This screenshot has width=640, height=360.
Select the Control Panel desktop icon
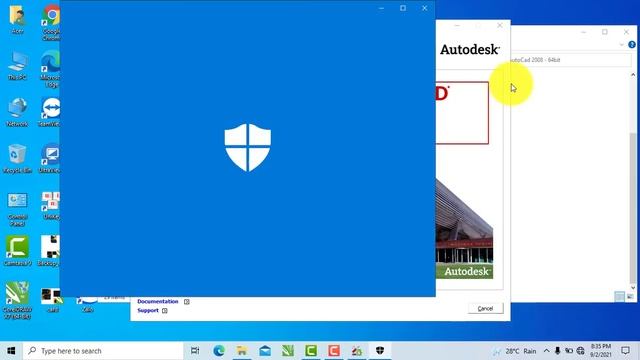point(17,209)
